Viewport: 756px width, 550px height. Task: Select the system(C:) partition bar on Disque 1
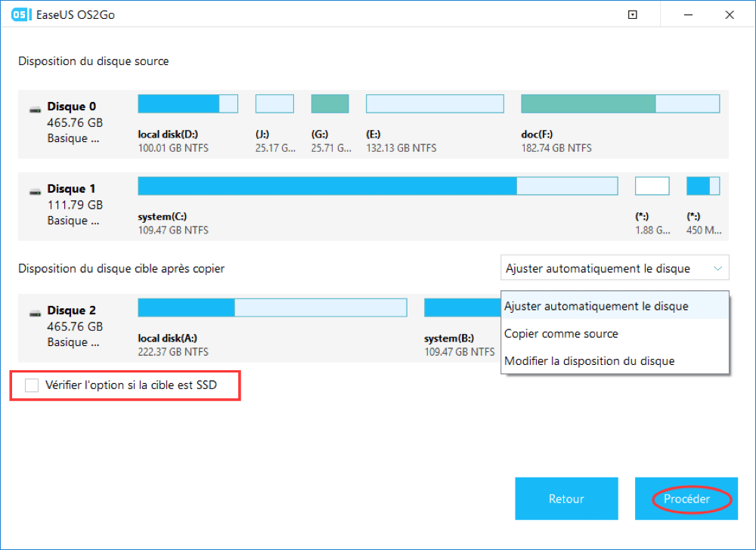pos(377,186)
